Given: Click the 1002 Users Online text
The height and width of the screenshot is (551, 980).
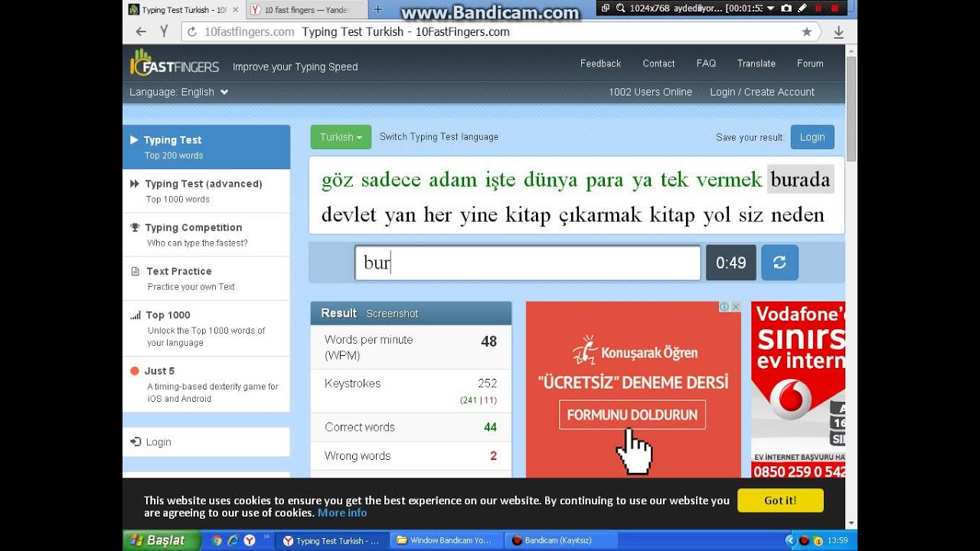Looking at the screenshot, I should [x=650, y=92].
